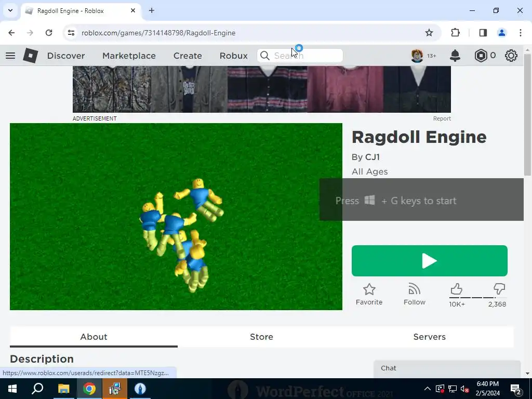Open the Robux purchase page
The width and height of the screenshot is (532, 399).
233,56
